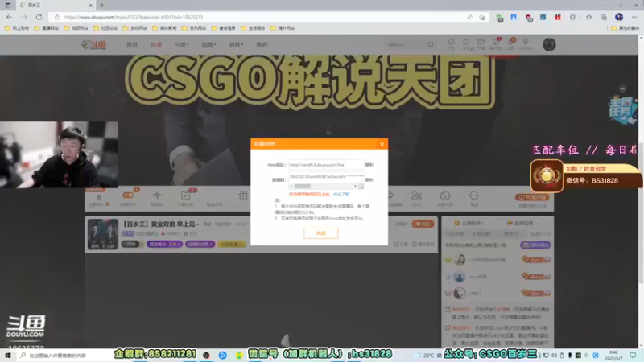This screenshot has width=644, height=362.
Task: Add page to favorites with the star icon
Action: tap(481, 17)
